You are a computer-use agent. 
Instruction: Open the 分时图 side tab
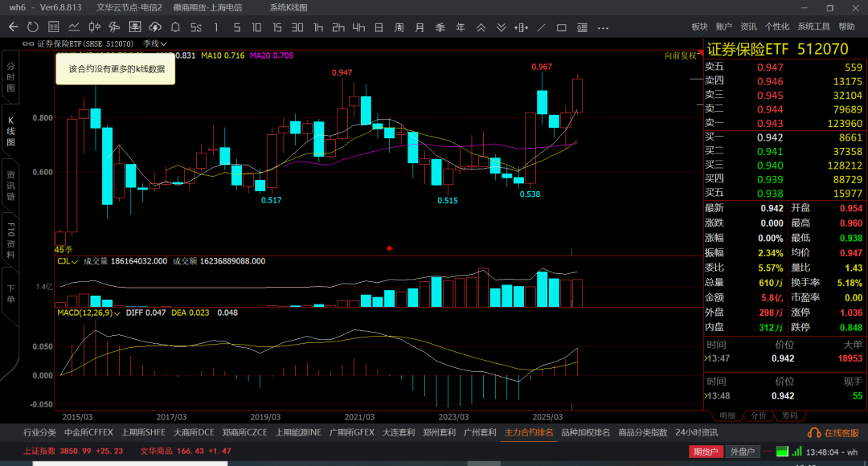(10, 77)
